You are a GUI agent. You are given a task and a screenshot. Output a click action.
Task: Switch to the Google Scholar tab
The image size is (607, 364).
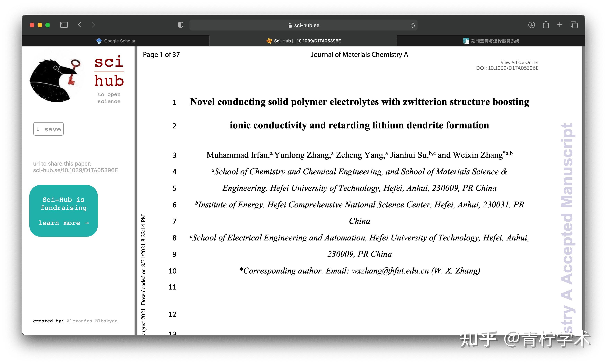[116, 41]
